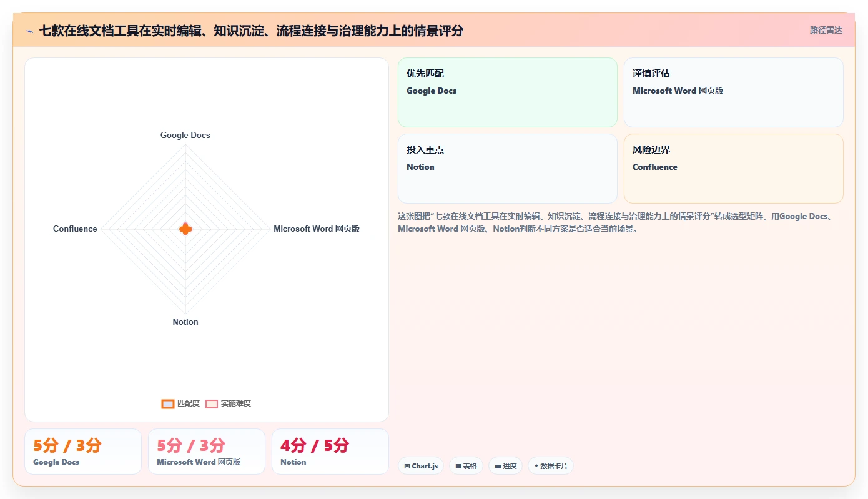Click the Confluence axis label on the radar
Viewport: 868px width, 499px height.
pyautogui.click(x=75, y=229)
